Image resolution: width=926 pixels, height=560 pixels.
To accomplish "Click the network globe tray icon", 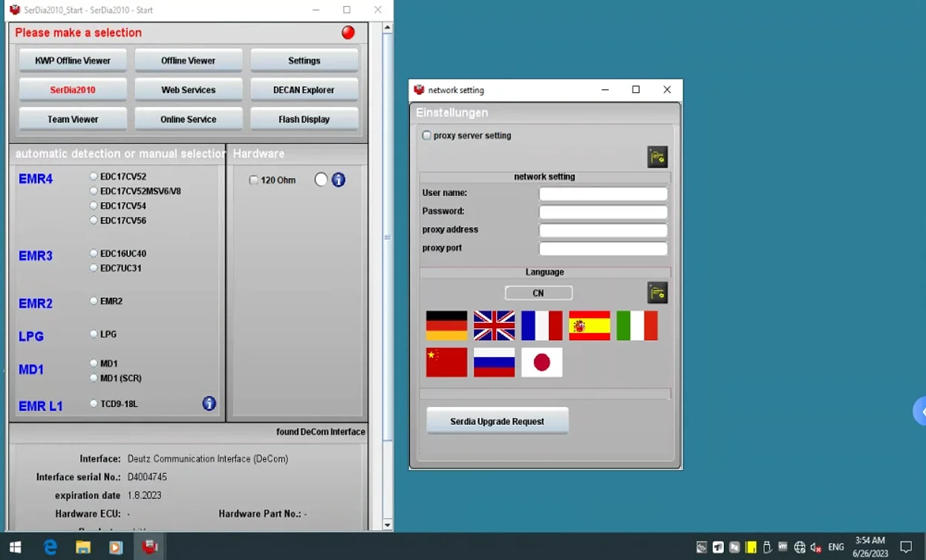I will [800, 547].
